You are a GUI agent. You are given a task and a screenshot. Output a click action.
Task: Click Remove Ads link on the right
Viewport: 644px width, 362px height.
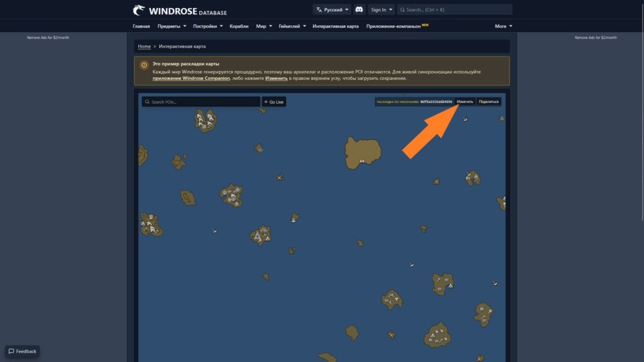click(x=596, y=37)
